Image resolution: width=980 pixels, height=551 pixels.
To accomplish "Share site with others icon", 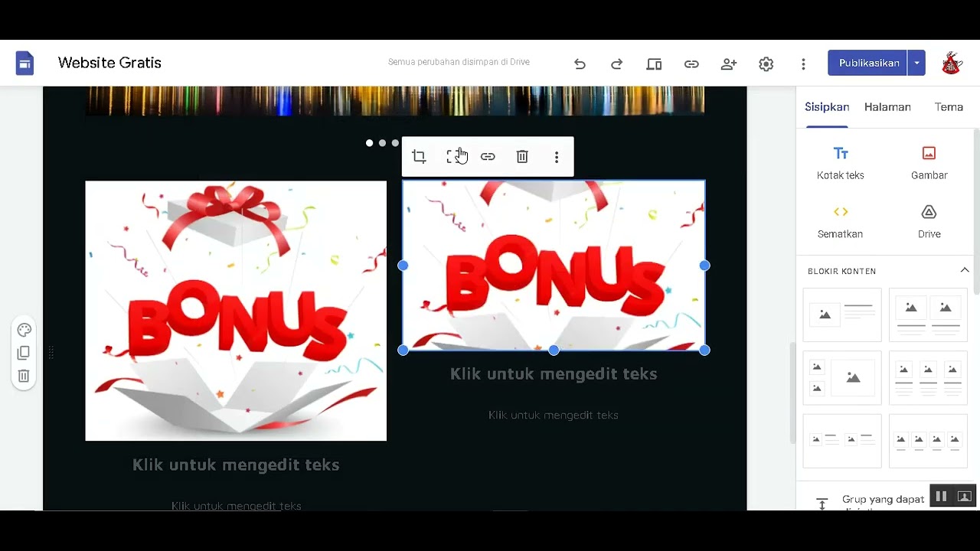I will pyautogui.click(x=729, y=64).
